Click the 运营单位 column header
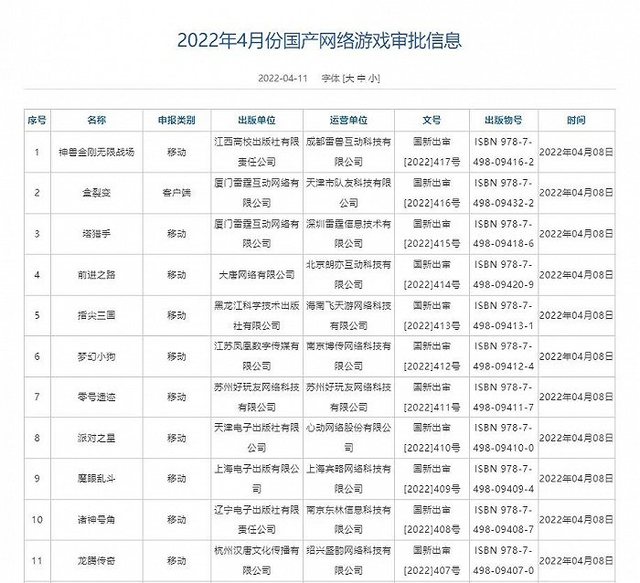The width and height of the screenshot is (640, 583). tap(349, 120)
